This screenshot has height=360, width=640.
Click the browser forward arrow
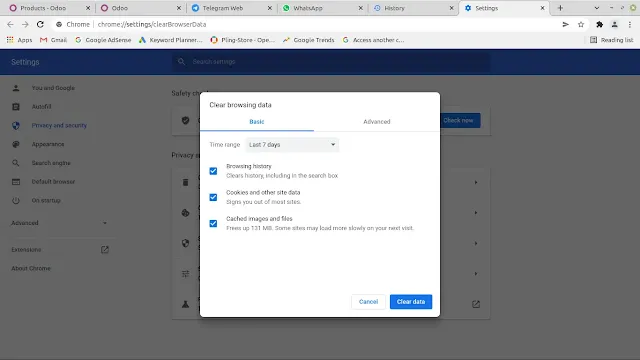tap(25, 24)
